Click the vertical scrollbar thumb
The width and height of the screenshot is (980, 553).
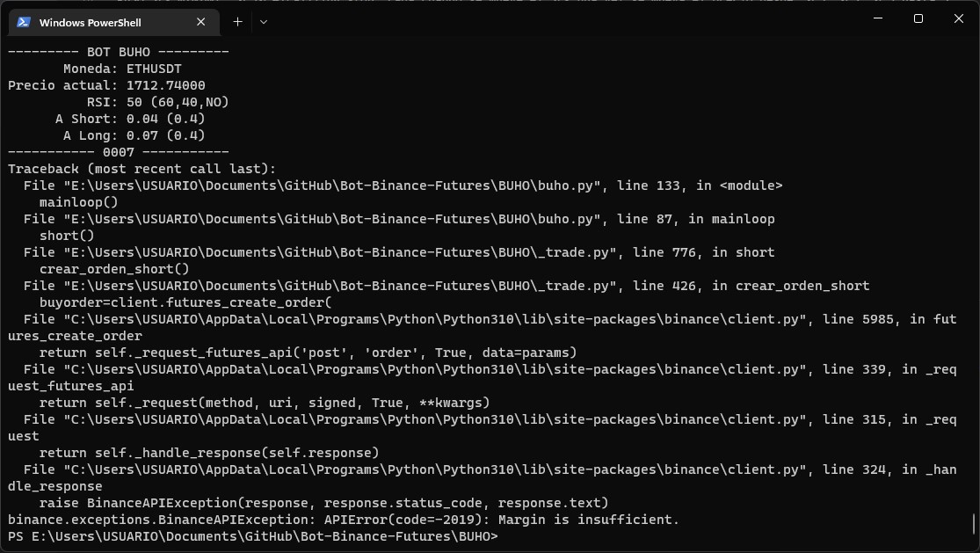point(974,524)
